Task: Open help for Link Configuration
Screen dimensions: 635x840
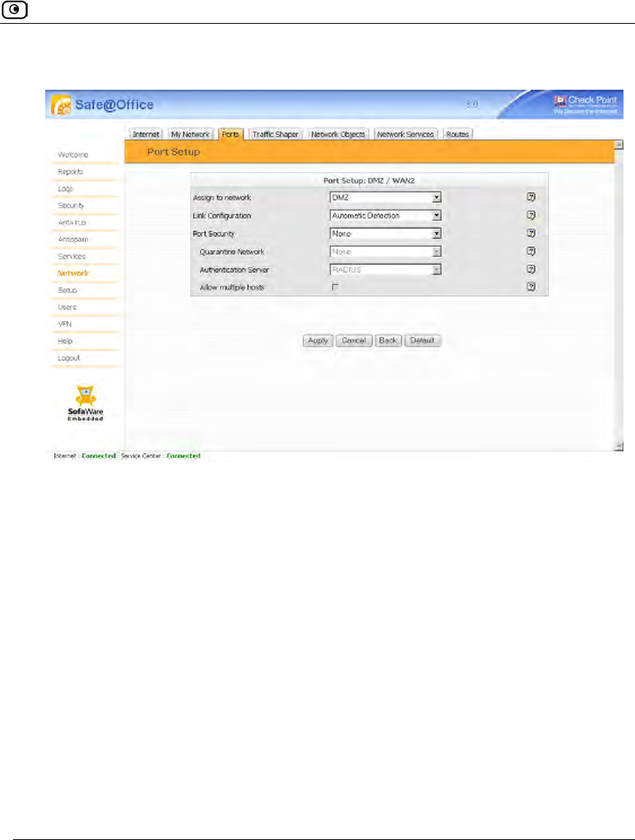Action: (x=531, y=216)
